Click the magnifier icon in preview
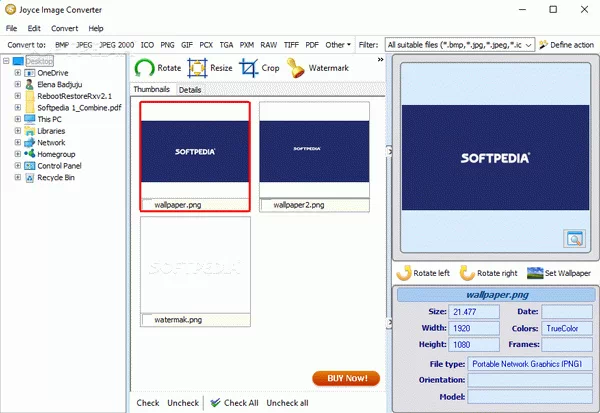 click(x=572, y=237)
